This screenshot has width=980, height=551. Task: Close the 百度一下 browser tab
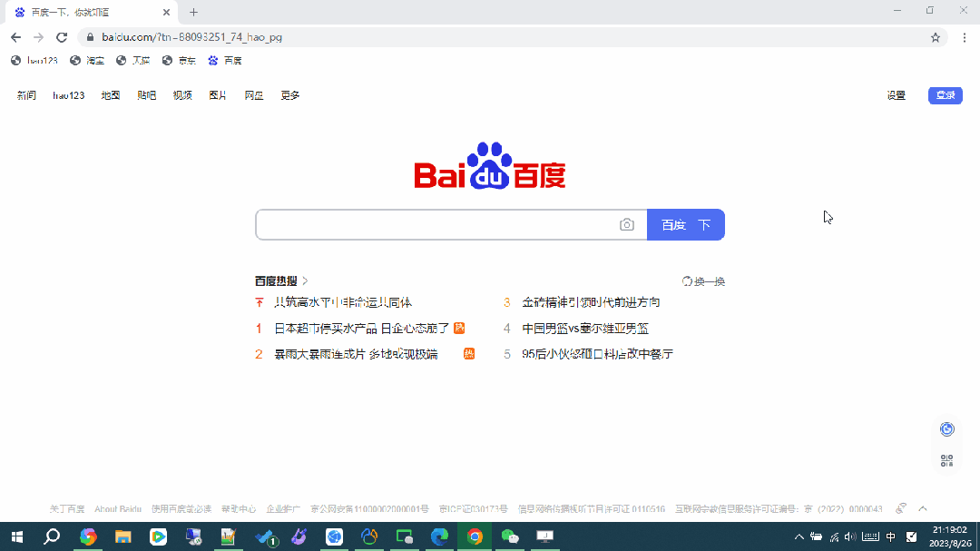click(166, 12)
